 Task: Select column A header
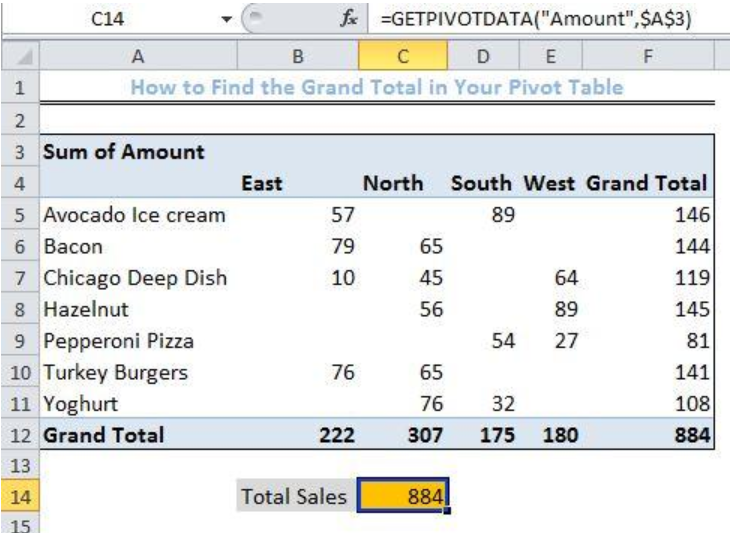(138, 56)
